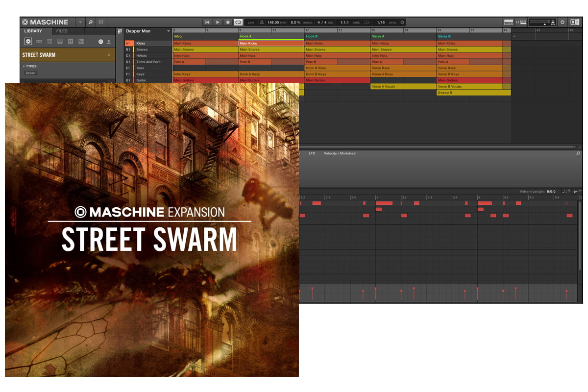Image resolution: width=588 pixels, height=392 pixels.
Task: Click the 0.0 % swing value
Action: (296, 23)
